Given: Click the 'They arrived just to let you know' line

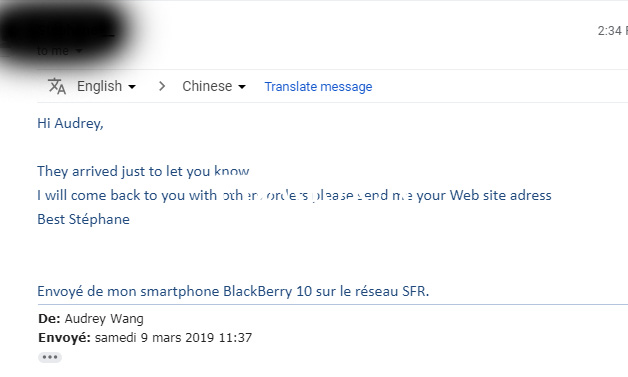Looking at the screenshot, I should (x=143, y=171).
